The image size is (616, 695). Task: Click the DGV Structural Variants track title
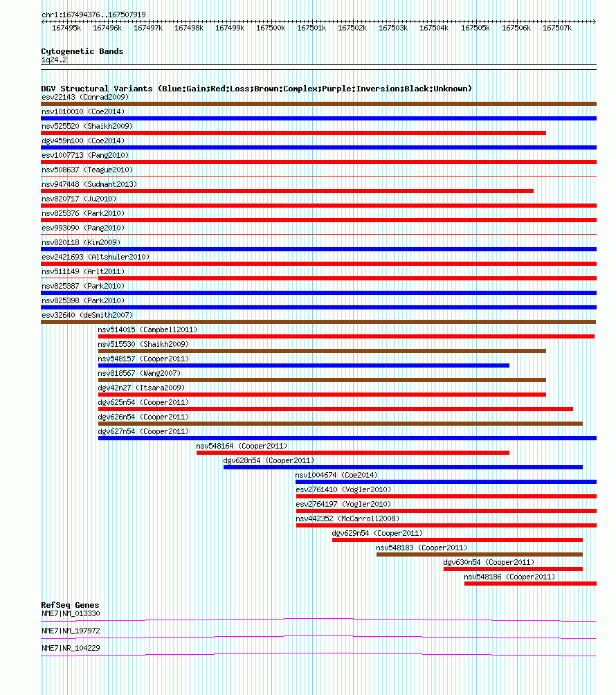pyautogui.click(x=257, y=89)
